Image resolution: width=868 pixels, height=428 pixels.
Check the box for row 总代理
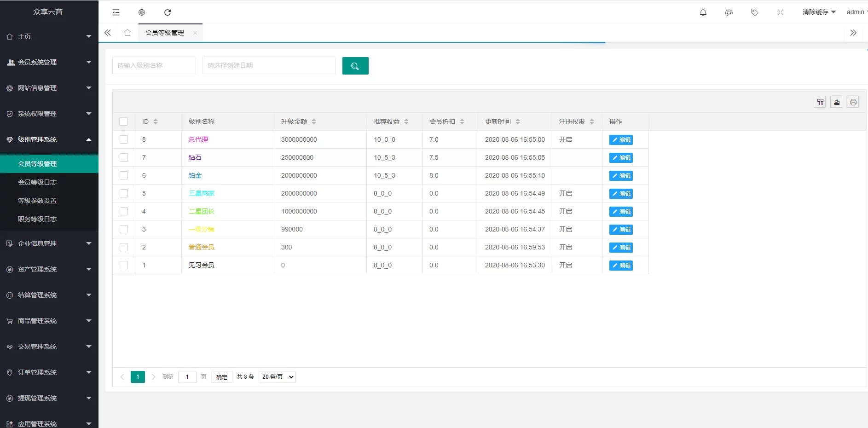[x=124, y=139]
